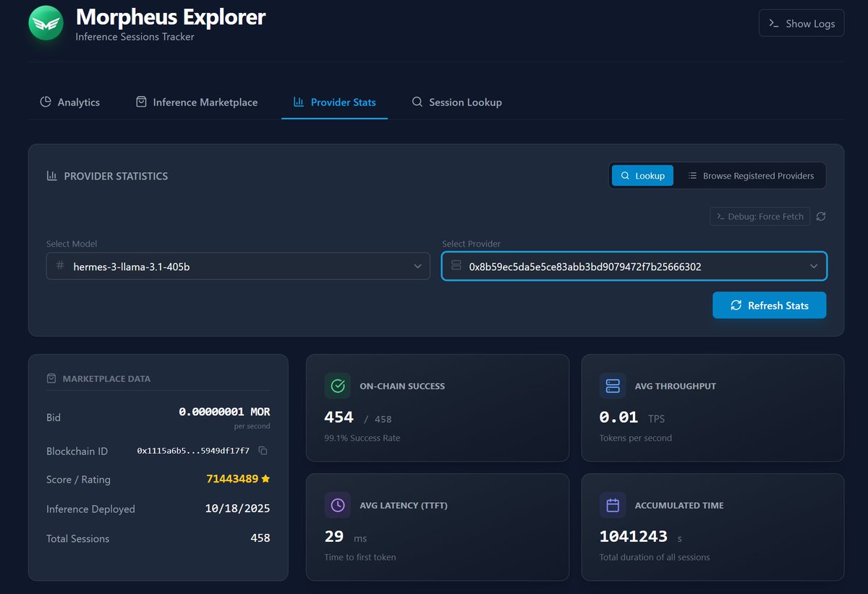This screenshot has width=868, height=594.
Task: Activate the Lookup mode button
Action: point(642,176)
